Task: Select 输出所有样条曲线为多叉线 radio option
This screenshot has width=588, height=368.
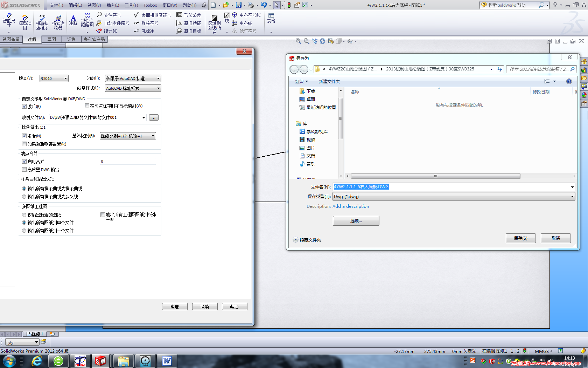Action: point(24,197)
